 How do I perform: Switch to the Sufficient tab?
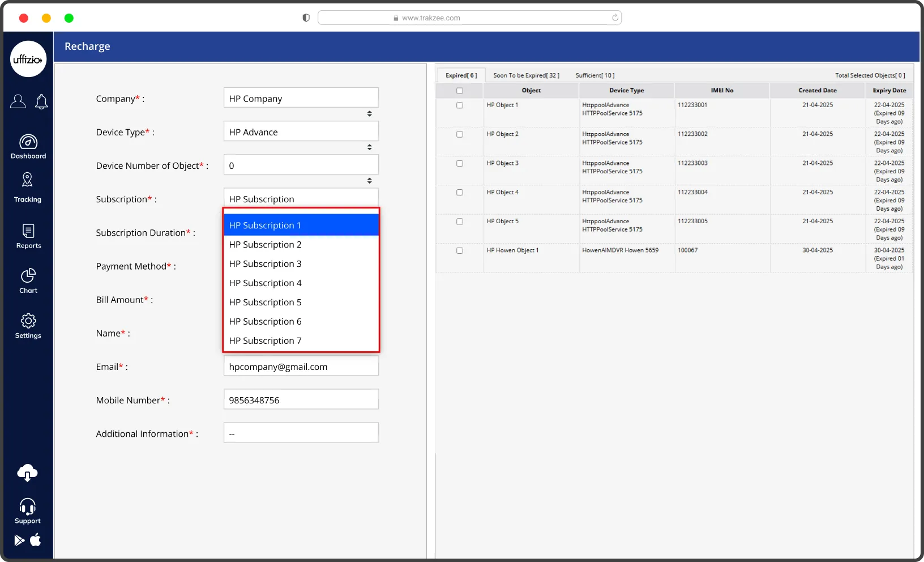tap(594, 75)
